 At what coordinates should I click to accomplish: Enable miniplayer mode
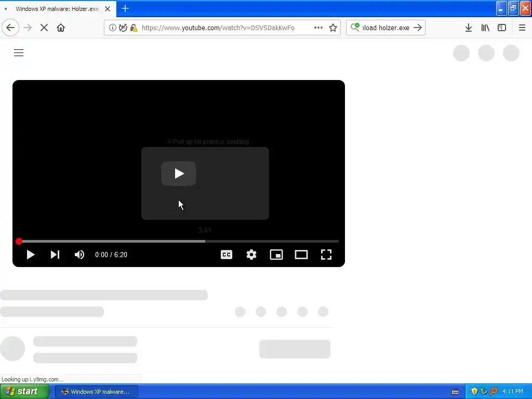276,255
